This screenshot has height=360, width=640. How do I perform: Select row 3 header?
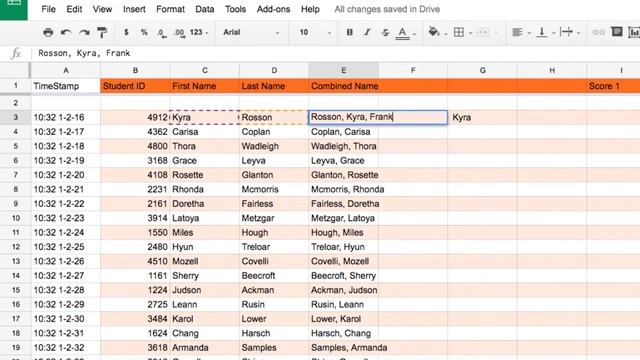[16, 118]
